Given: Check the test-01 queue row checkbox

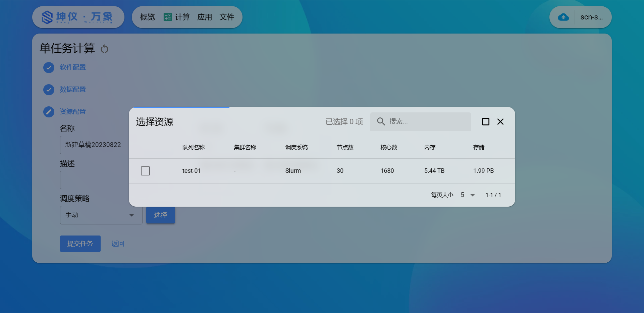Looking at the screenshot, I should coord(145,171).
